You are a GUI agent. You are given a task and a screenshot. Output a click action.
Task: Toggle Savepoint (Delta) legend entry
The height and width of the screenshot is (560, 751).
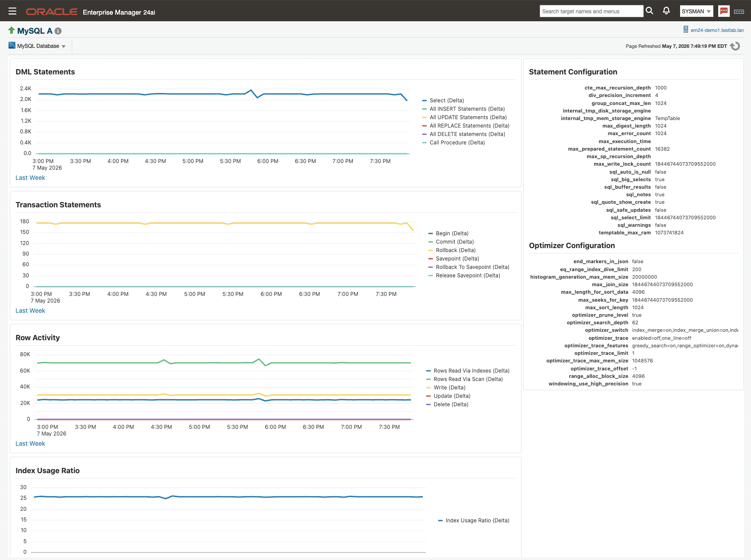point(454,259)
